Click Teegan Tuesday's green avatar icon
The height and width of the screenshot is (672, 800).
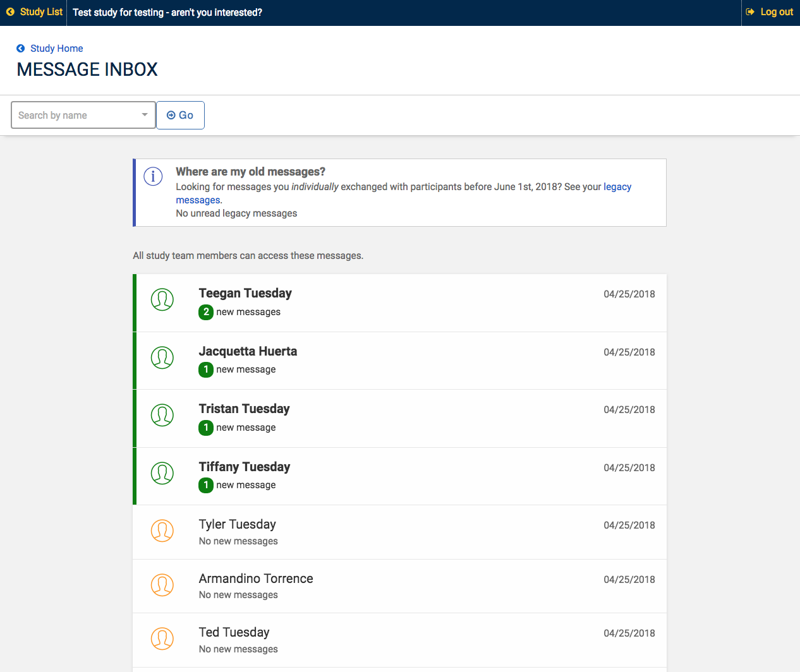tap(162, 299)
